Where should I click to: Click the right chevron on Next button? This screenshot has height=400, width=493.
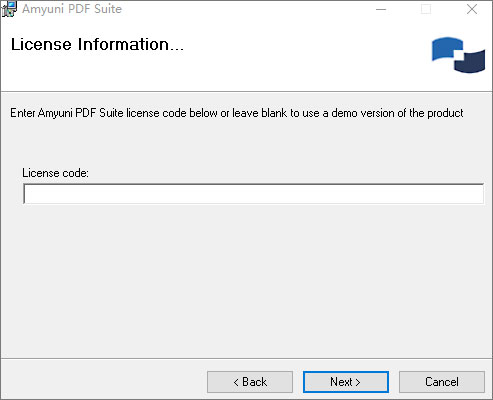tap(358, 382)
